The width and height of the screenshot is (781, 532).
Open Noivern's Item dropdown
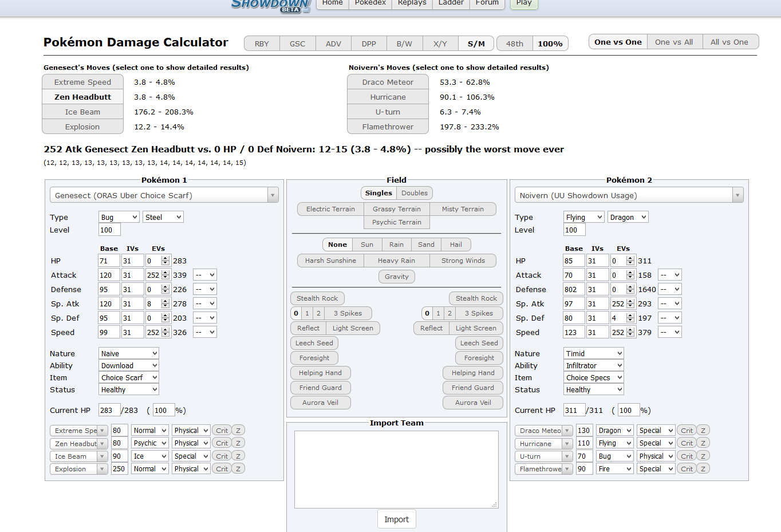(593, 377)
